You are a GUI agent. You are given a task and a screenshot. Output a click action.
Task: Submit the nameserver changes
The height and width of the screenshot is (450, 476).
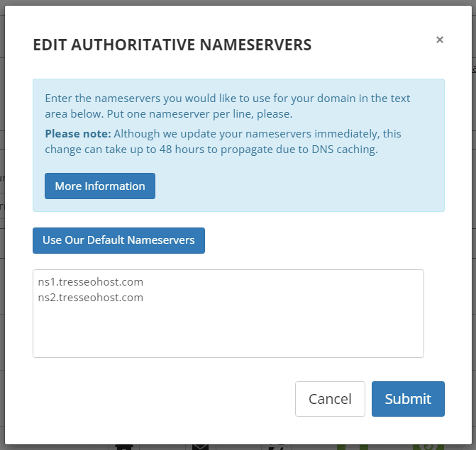point(408,399)
